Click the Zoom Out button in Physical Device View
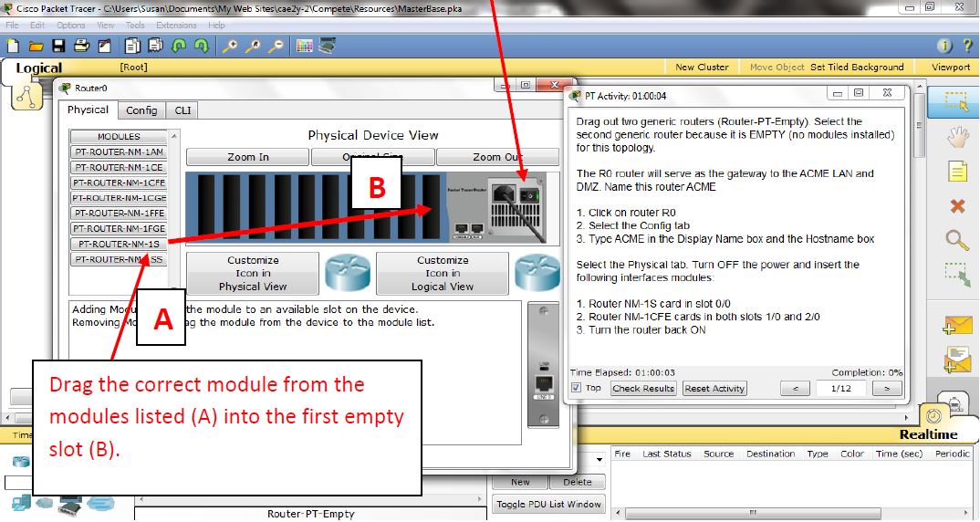This screenshot has width=980, height=522. pos(497,157)
